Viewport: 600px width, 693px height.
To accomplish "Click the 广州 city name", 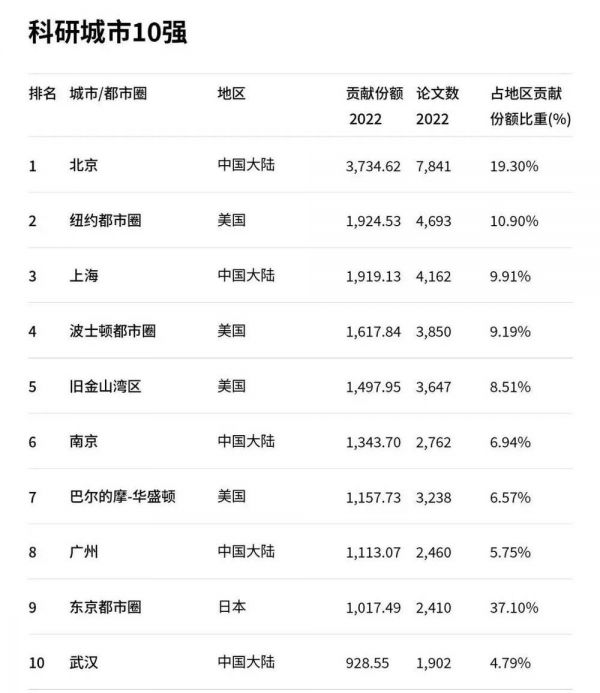I will (x=84, y=551).
